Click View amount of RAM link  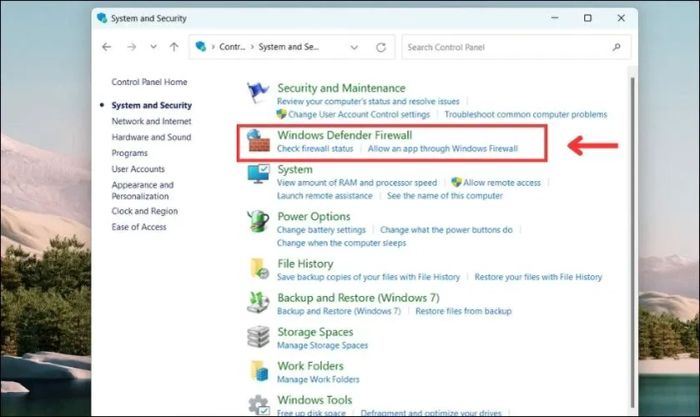357,183
